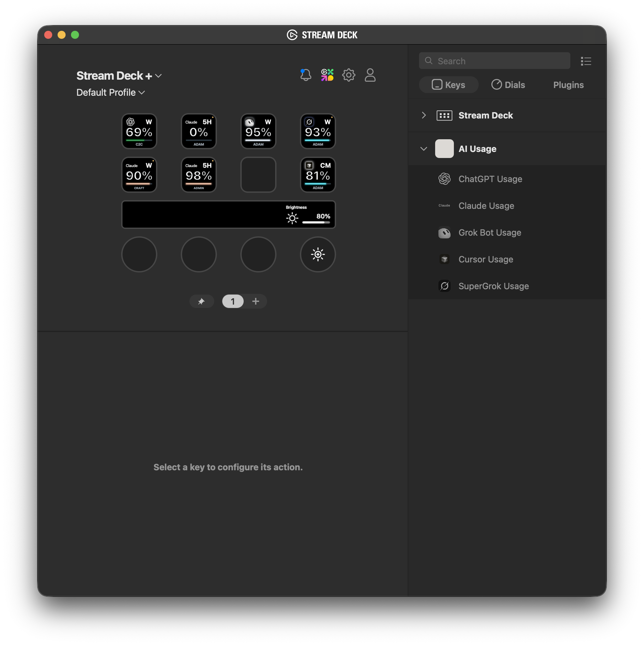
Task: Click the Cursor cube icon in list
Action: tap(444, 259)
